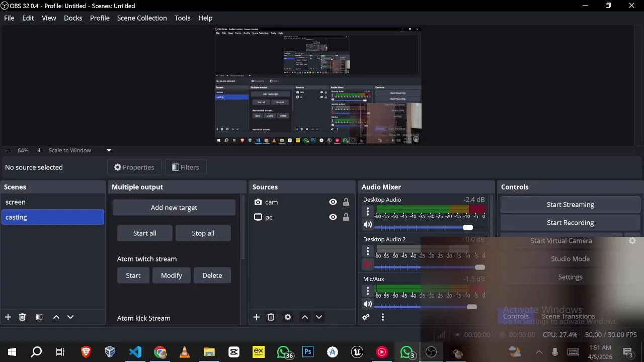This screenshot has height=362, width=644.
Task: Click Add new target button
Action: (x=174, y=208)
